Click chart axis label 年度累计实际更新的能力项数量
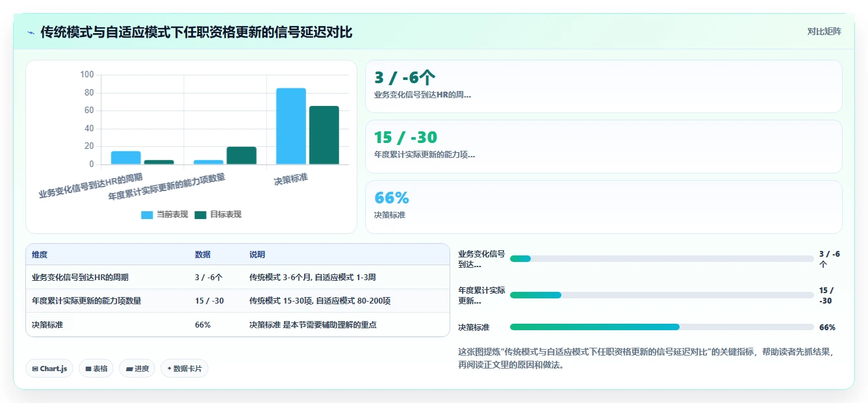 (x=167, y=187)
